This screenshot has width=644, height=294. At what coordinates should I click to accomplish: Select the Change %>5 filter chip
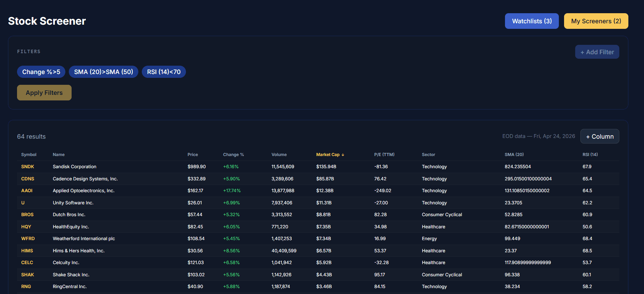41,72
